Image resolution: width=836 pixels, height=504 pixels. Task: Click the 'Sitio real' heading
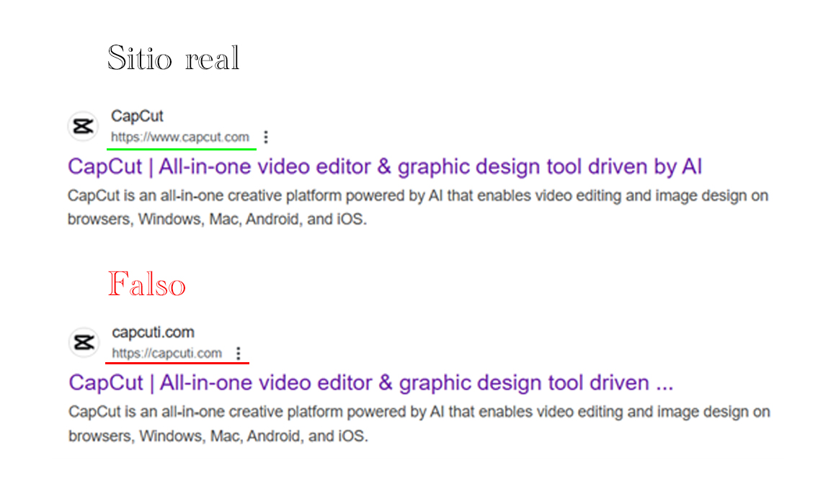(173, 58)
